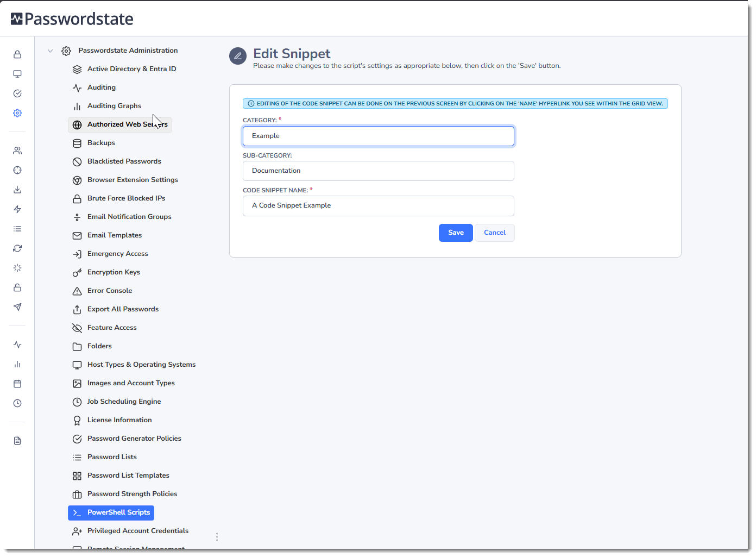The width and height of the screenshot is (756, 557).
Task: Focus the Category field containing Example
Action: (379, 136)
